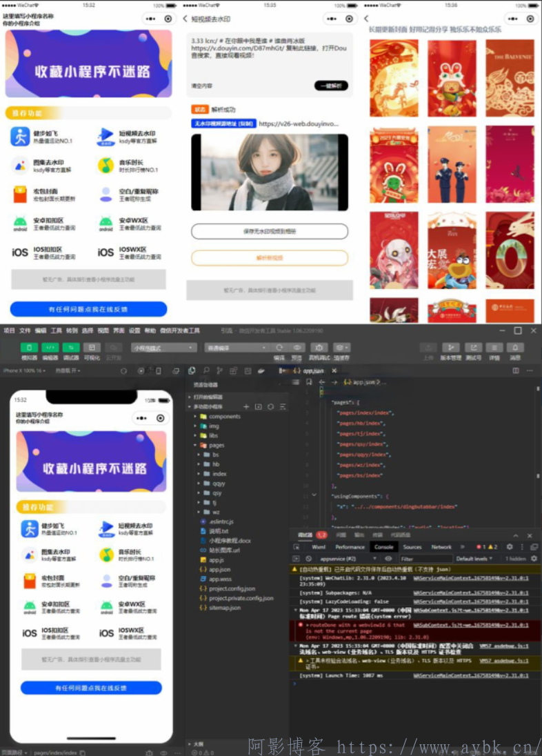
Task: Open the 消息 notification bell icon
Action: [515, 348]
